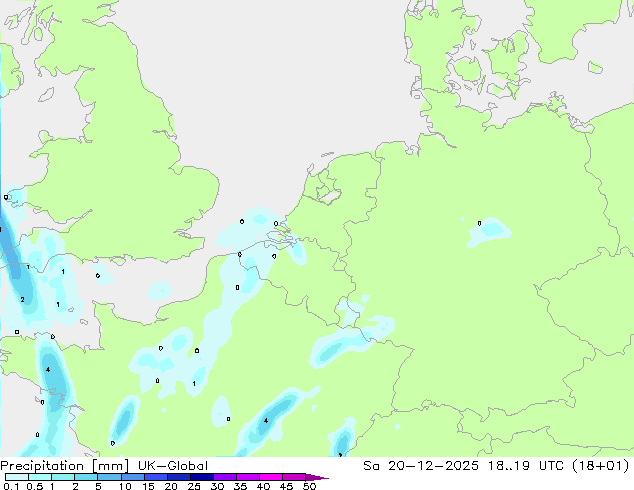Click the '25' legend scale label
Screen dimensions: 634x490
click(194, 486)
